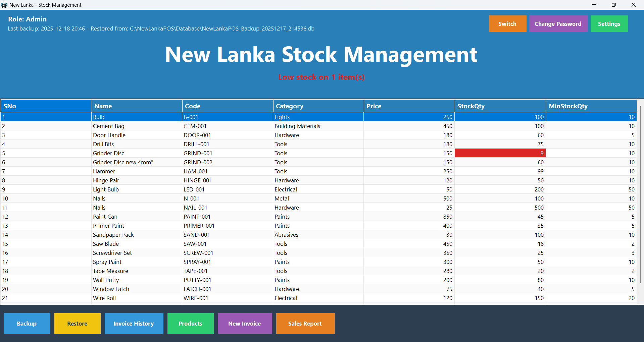Click the HAM-001 code cell
Screen dimensions: 644x342
tap(228, 171)
